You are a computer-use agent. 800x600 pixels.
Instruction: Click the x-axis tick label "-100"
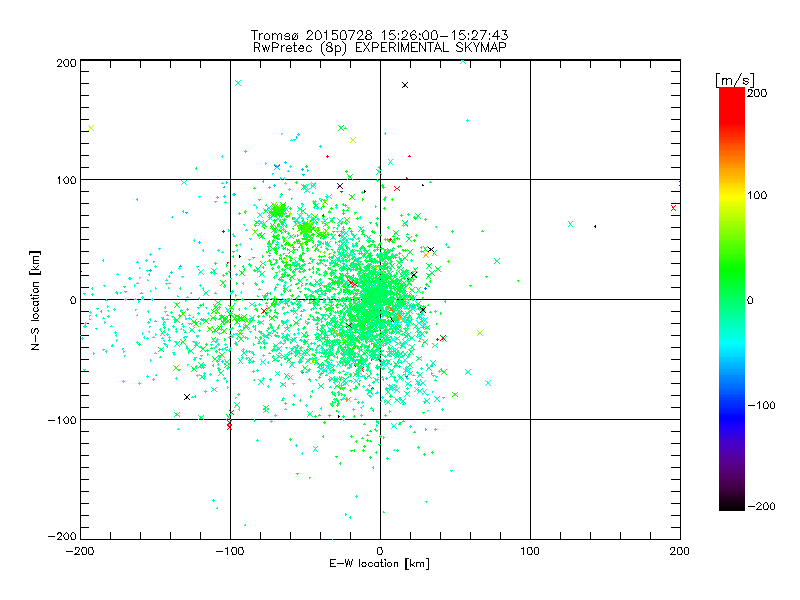click(230, 551)
